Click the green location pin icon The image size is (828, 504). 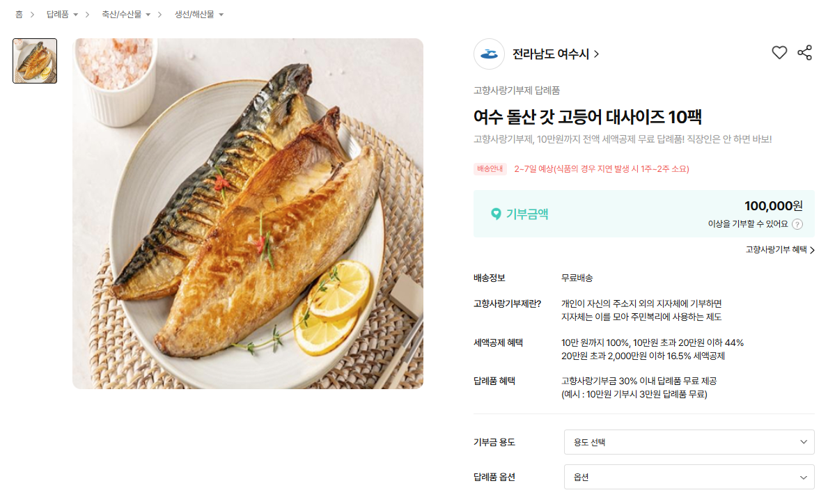pyautogui.click(x=495, y=214)
